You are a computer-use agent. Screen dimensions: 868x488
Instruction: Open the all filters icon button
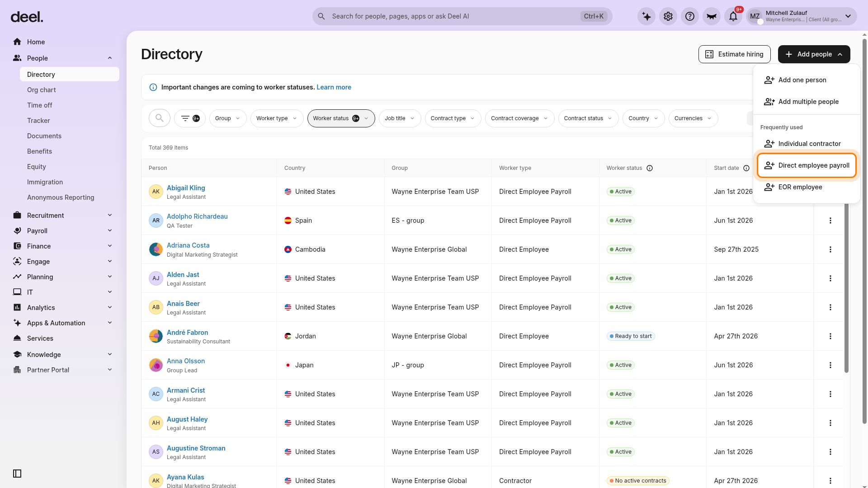point(190,118)
